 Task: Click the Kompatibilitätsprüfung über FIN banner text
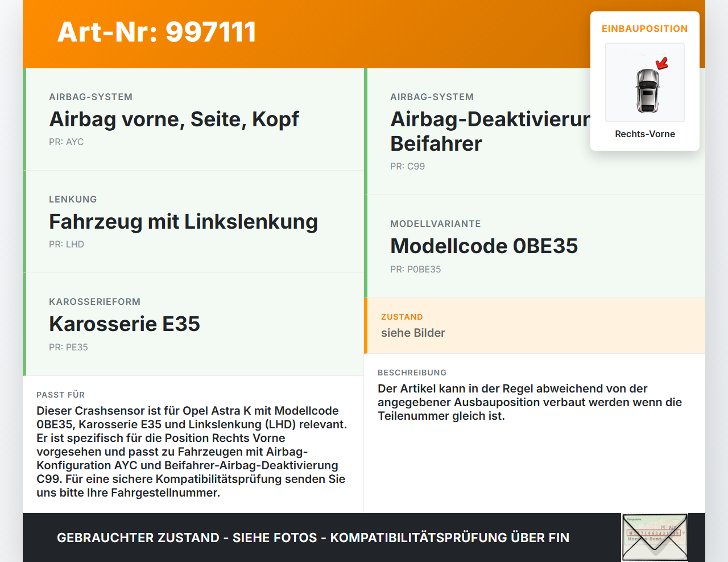(313, 537)
